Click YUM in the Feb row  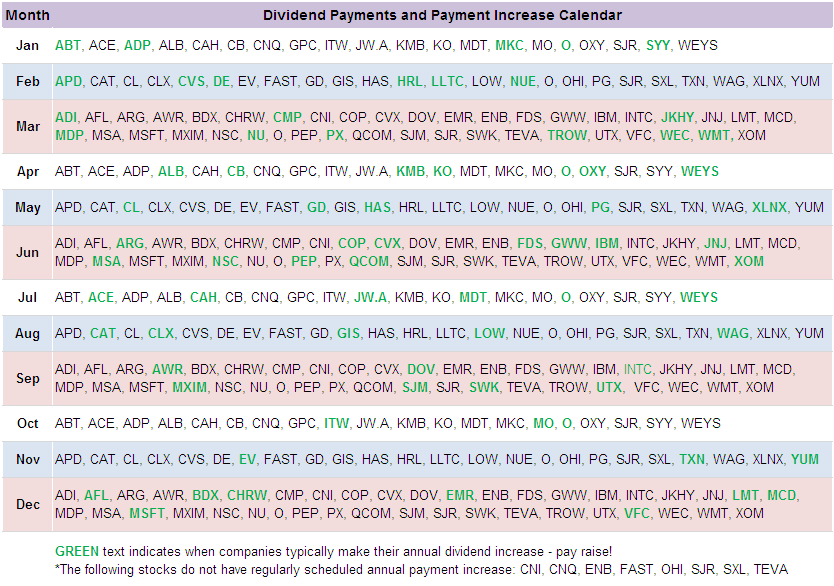[805, 81]
